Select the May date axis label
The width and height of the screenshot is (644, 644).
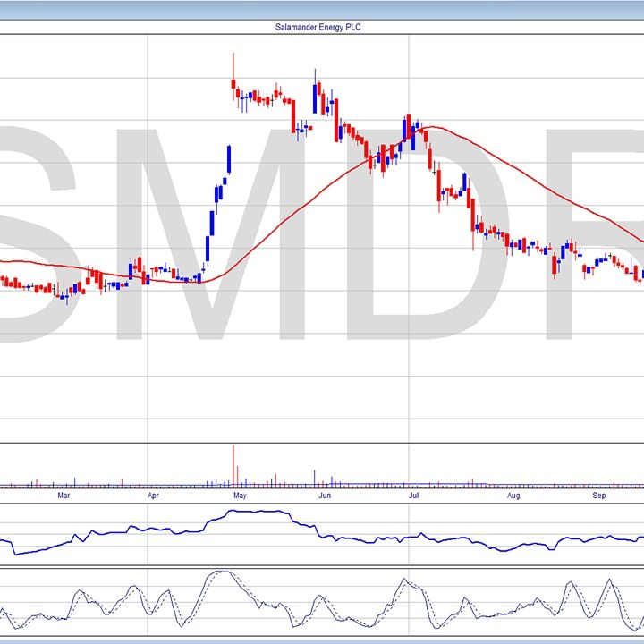coord(239,495)
